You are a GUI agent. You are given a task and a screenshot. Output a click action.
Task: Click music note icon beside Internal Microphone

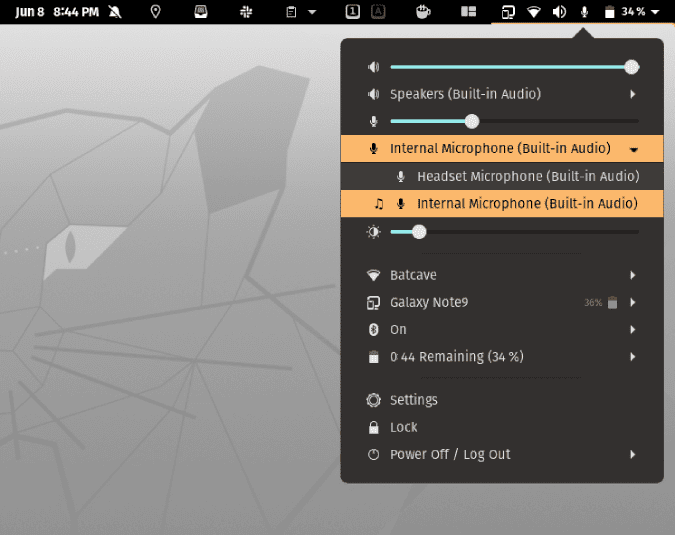coord(379,204)
